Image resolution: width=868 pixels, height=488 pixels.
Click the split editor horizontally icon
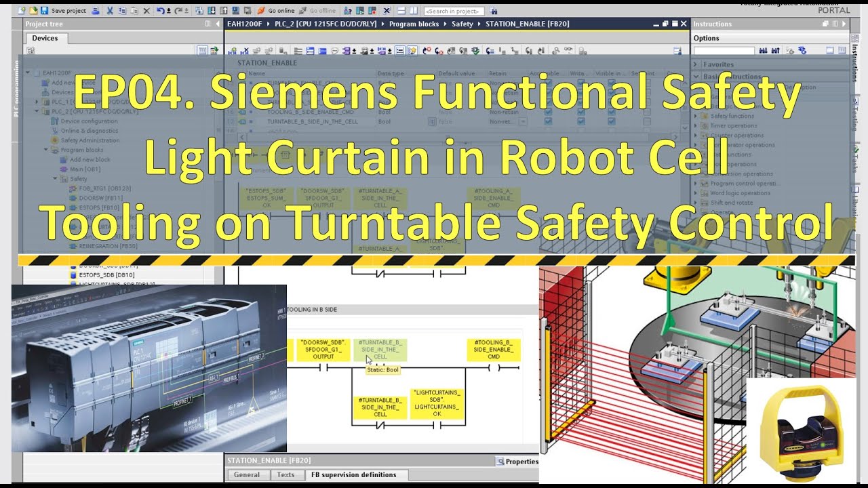click(401, 11)
